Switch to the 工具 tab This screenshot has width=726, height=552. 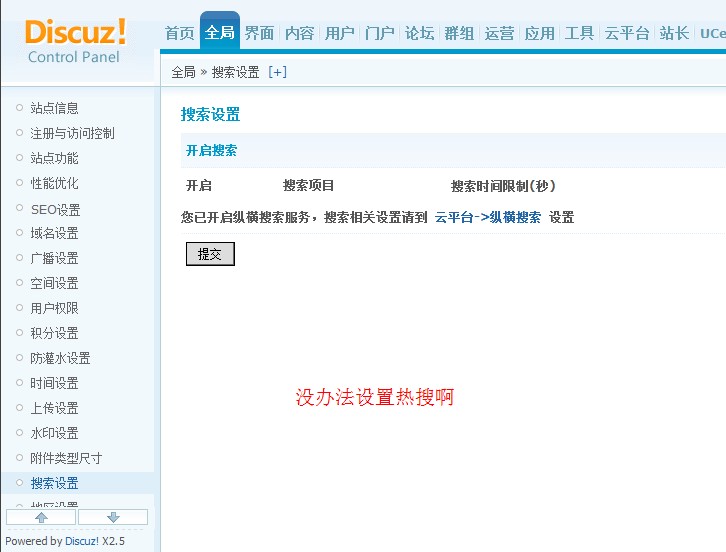pos(579,33)
